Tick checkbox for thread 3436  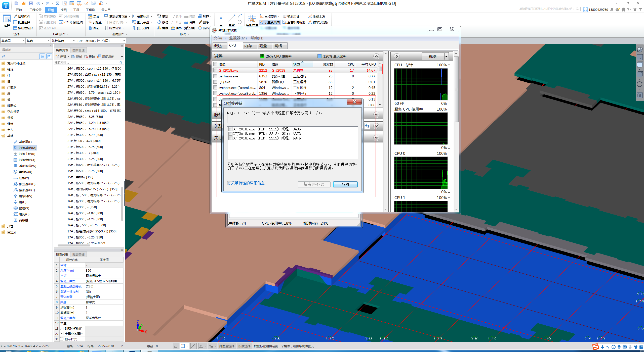click(230, 129)
